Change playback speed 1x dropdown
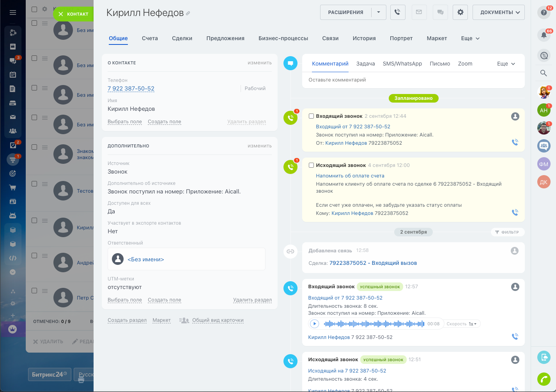 pos(473,324)
